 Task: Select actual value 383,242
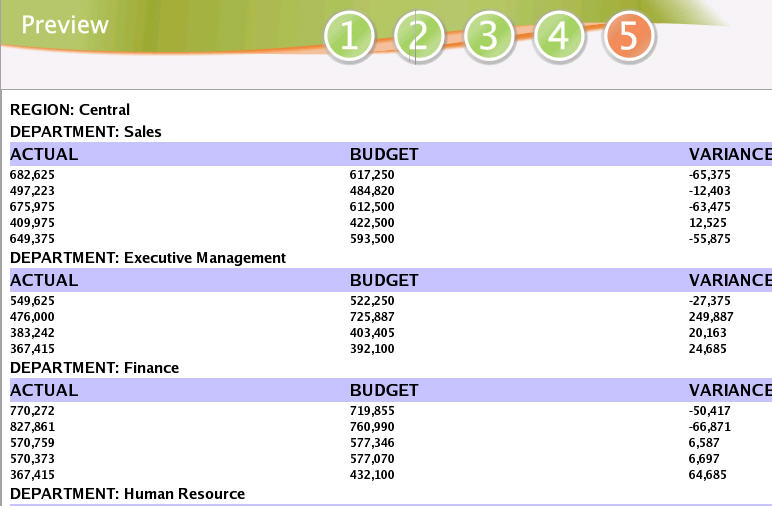tap(32, 333)
